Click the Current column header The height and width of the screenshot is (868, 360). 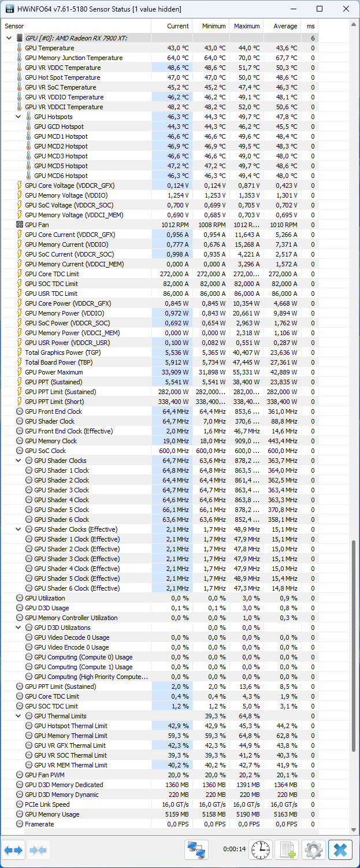click(172, 26)
